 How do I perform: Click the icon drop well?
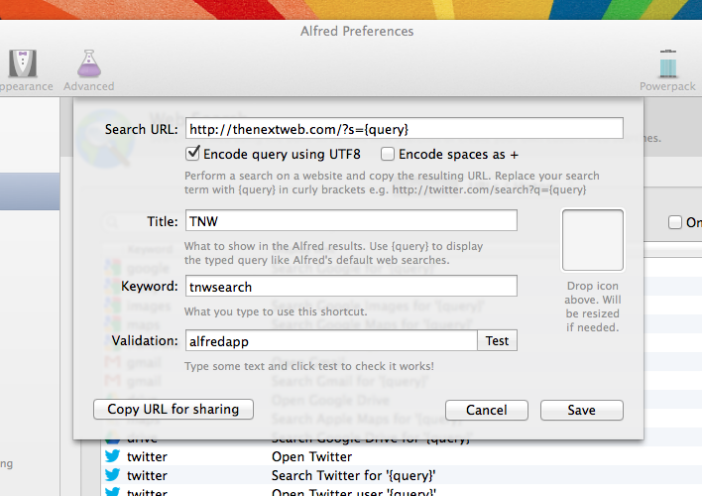[592, 240]
